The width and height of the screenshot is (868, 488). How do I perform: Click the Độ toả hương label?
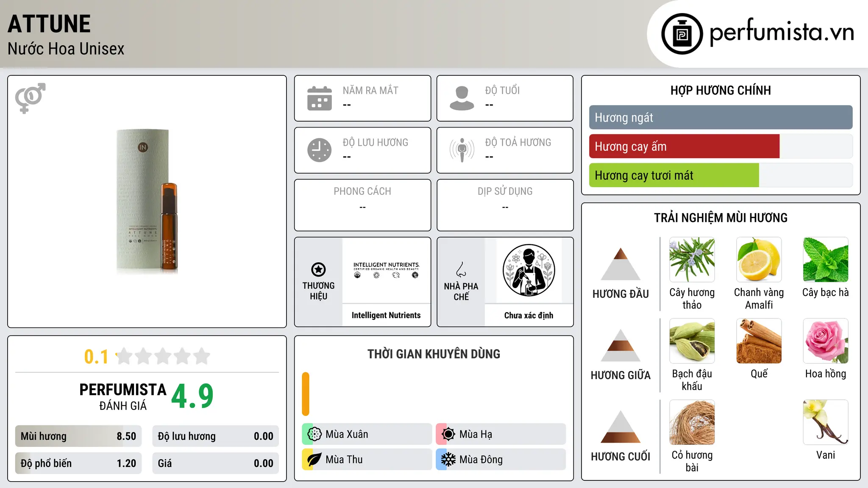click(x=518, y=142)
